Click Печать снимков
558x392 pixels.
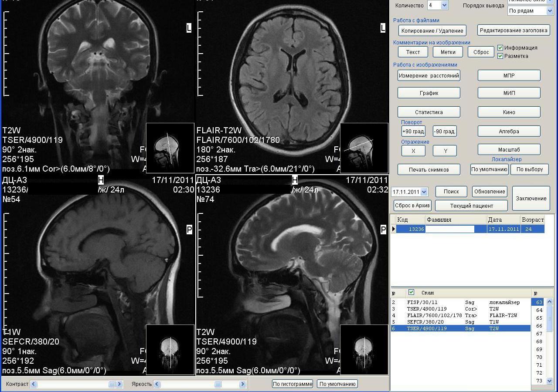[429, 169]
